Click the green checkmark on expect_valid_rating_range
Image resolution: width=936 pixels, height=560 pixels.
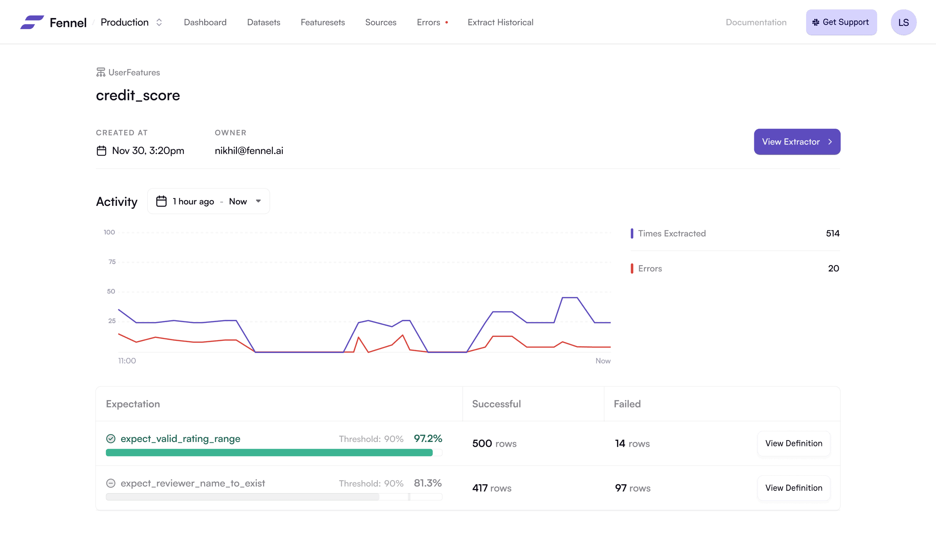click(110, 439)
